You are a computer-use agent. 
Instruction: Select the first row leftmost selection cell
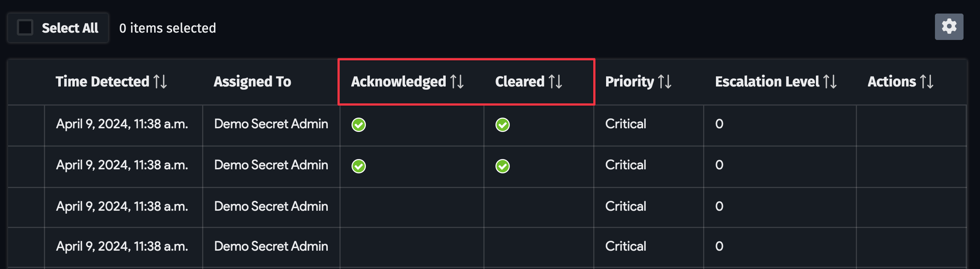(x=26, y=125)
